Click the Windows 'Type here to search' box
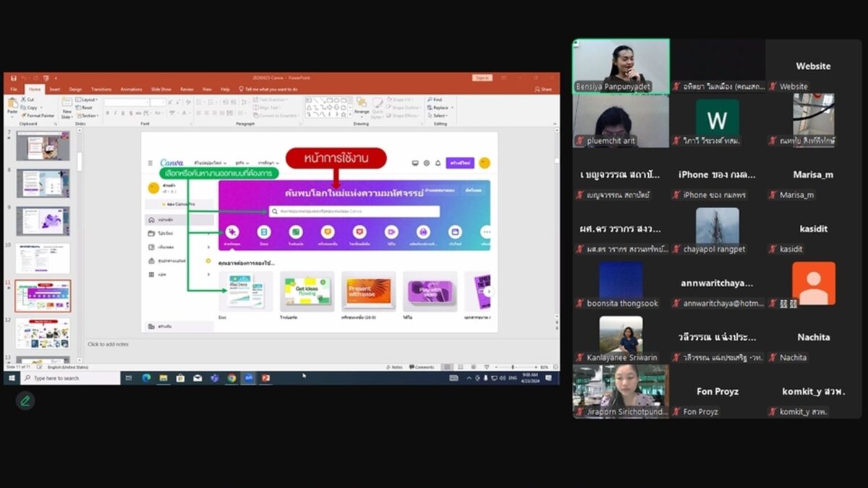The image size is (868, 488). [70, 378]
